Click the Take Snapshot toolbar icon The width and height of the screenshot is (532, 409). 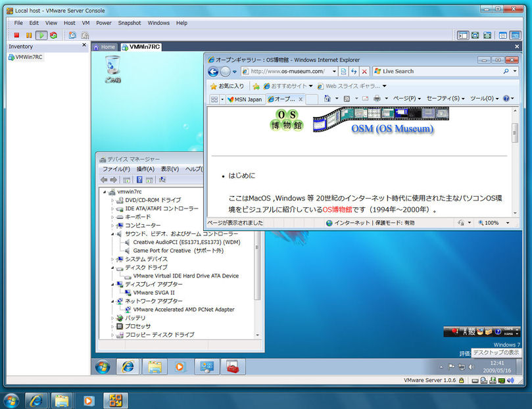coord(72,36)
